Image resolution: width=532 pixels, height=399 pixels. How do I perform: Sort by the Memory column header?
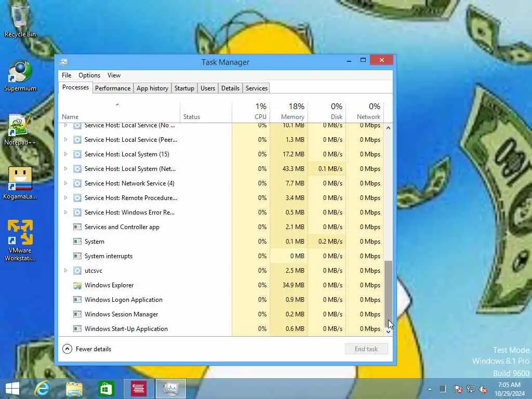click(x=289, y=111)
